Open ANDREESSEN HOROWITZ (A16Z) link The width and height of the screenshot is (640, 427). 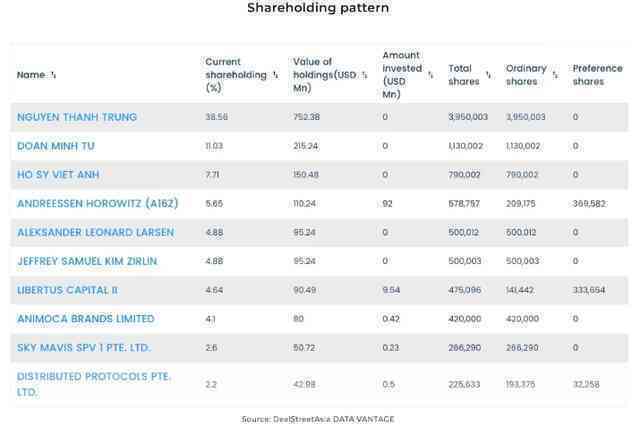click(98, 203)
